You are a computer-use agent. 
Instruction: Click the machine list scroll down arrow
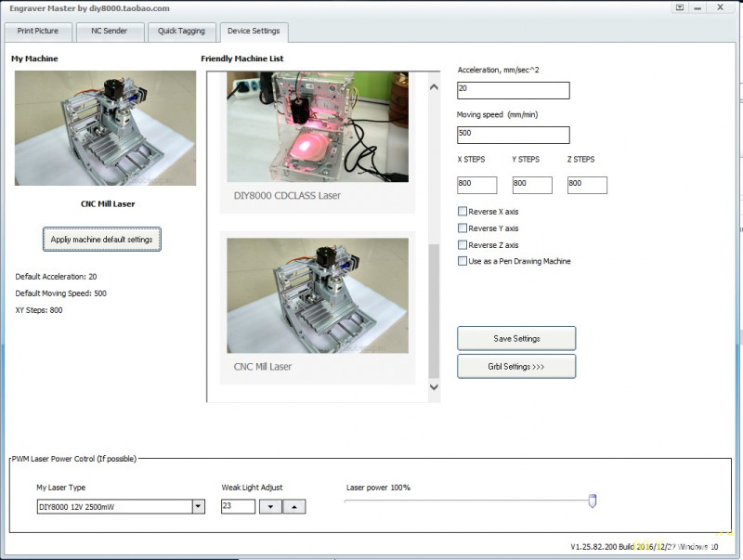click(434, 386)
